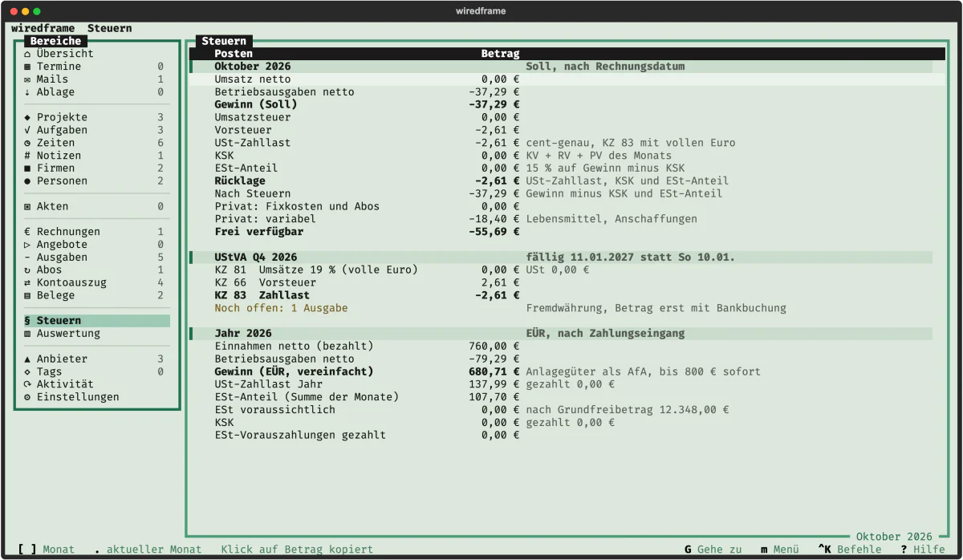Viewport: 963px width, 560px height.
Task: Click the Betrag column header
Action: coord(500,54)
